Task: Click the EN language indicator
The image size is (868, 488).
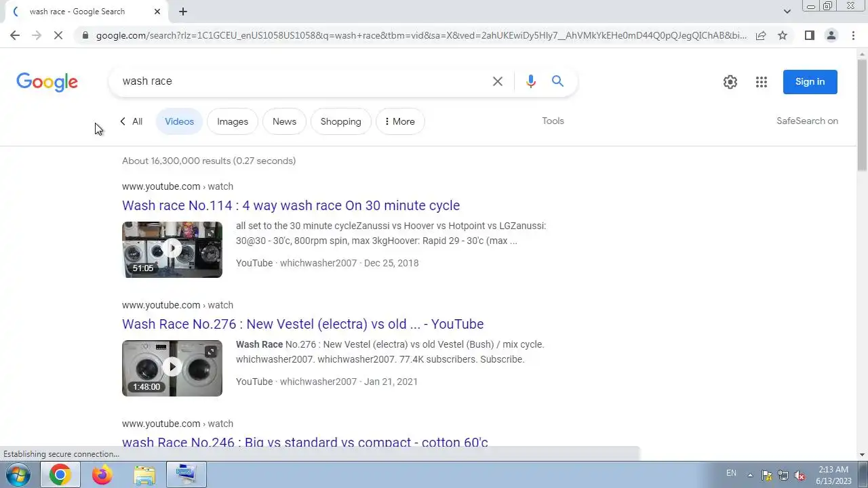Action: point(731,473)
